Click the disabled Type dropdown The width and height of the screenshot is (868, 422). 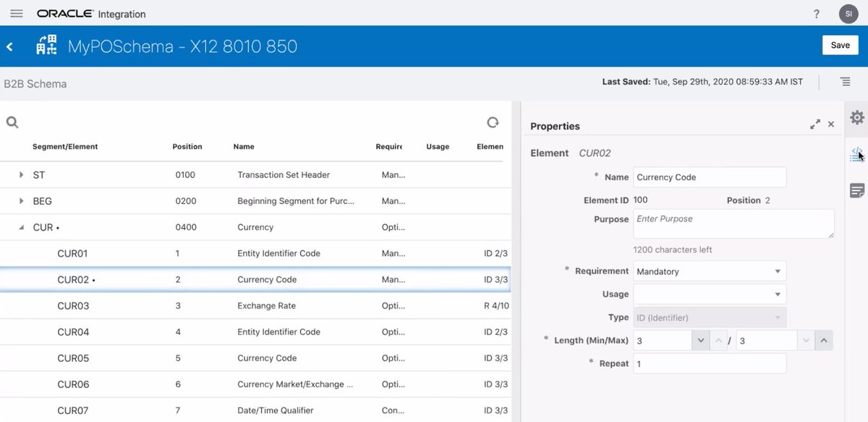point(710,317)
